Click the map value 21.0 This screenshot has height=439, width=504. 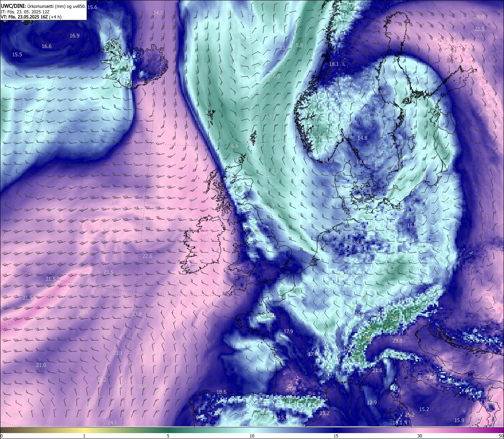tap(41, 365)
